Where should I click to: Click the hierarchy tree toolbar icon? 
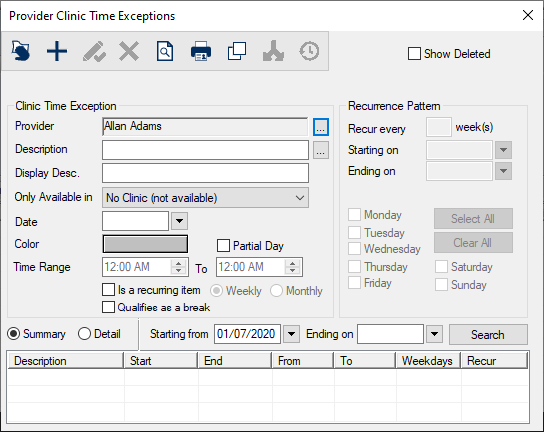[x=273, y=51]
